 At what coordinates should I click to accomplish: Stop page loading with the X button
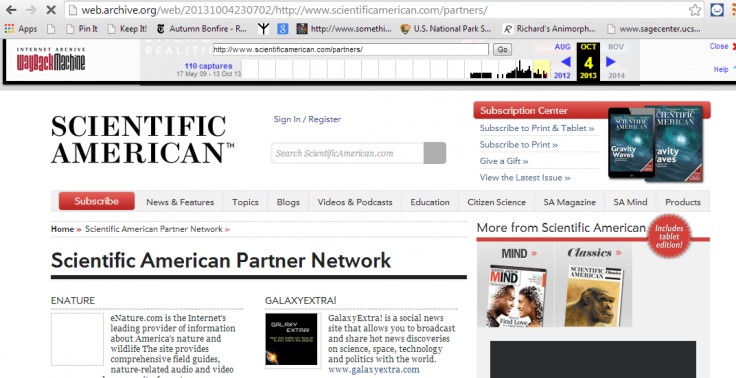click(51, 9)
